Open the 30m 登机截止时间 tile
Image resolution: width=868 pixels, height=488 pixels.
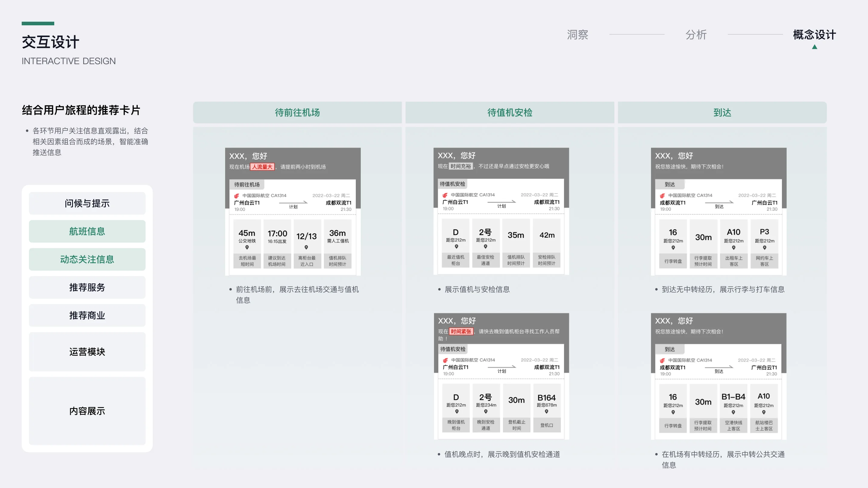click(x=517, y=408)
